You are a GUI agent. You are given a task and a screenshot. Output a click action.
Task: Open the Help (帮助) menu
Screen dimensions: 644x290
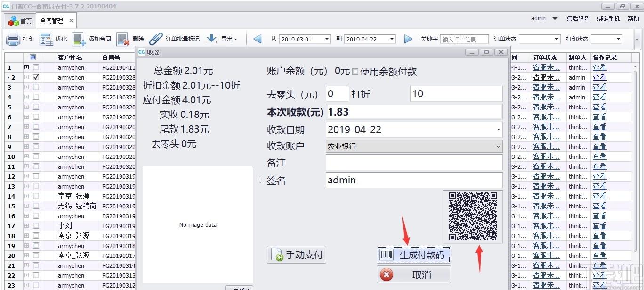(x=633, y=18)
